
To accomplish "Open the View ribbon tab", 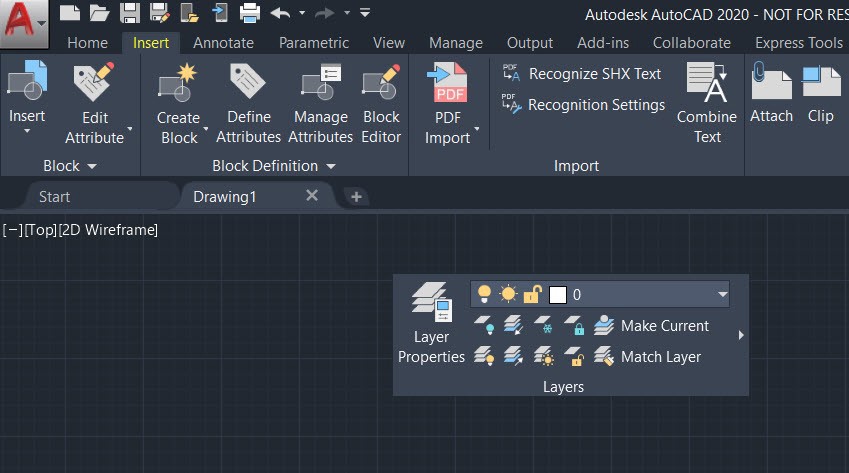I will point(389,43).
